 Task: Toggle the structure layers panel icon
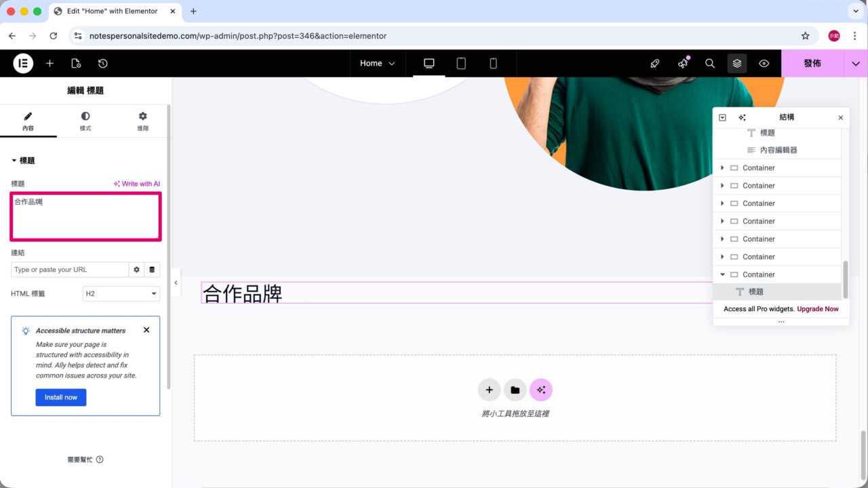pyautogui.click(x=737, y=63)
